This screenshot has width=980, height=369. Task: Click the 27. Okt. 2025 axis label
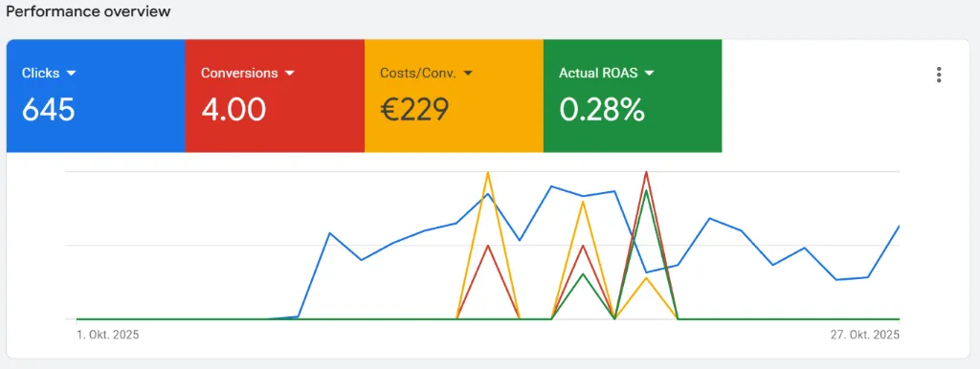click(x=865, y=336)
